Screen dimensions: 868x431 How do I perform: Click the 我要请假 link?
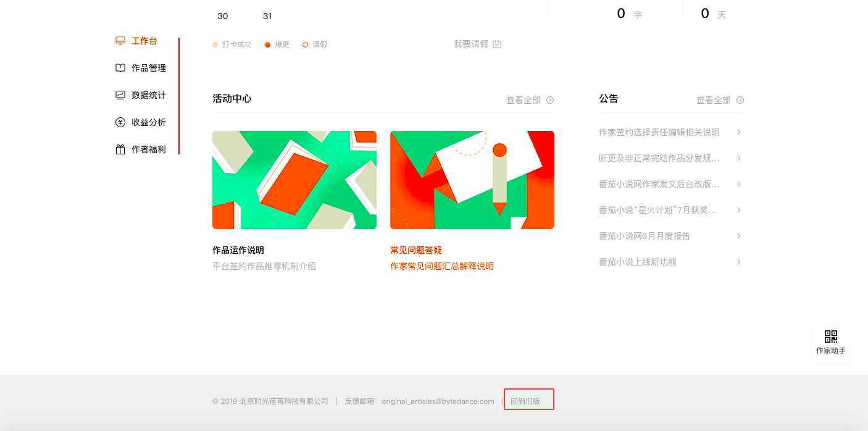click(x=471, y=44)
